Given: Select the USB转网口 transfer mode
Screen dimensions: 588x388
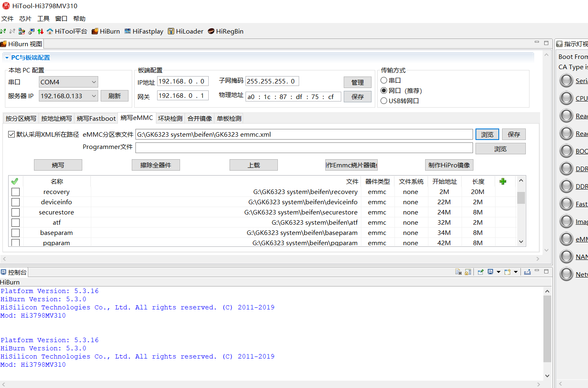Looking at the screenshot, I should [384, 101].
